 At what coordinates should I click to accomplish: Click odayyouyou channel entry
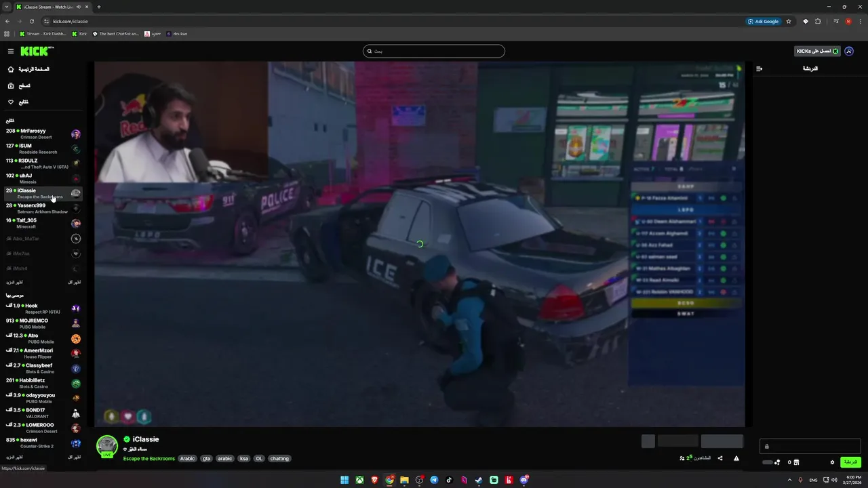coord(43,398)
